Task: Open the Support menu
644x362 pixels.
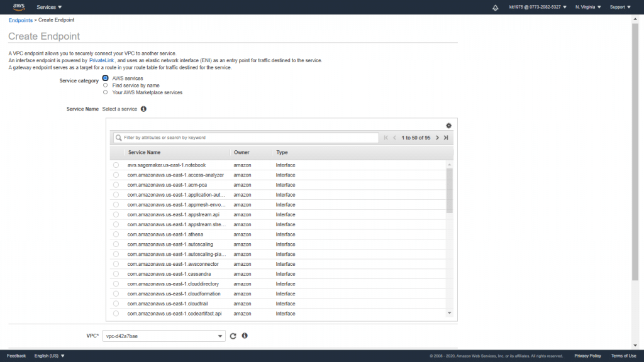Action: click(x=620, y=8)
